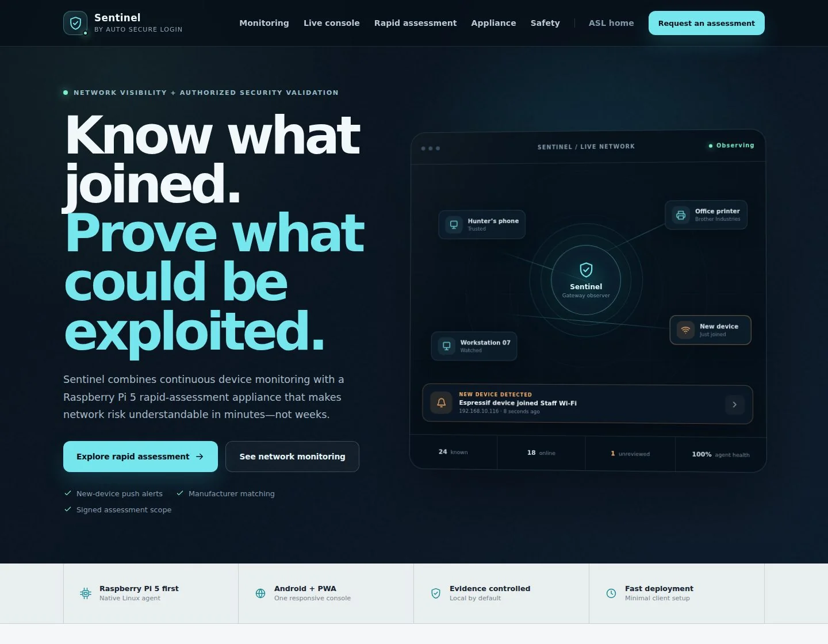Click the '100% agent health' stat

720,454
